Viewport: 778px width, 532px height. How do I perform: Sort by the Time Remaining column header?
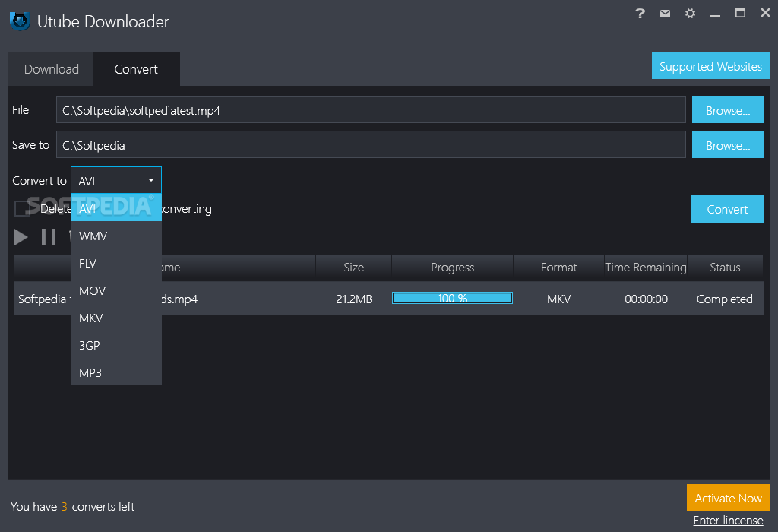click(646, 268)
